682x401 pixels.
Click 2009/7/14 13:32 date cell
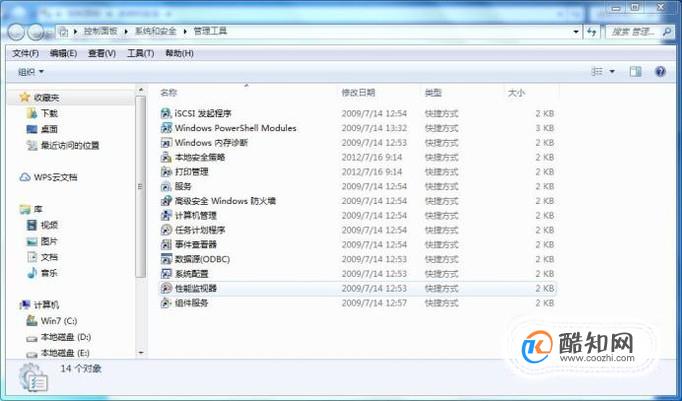tap(374, 128)
